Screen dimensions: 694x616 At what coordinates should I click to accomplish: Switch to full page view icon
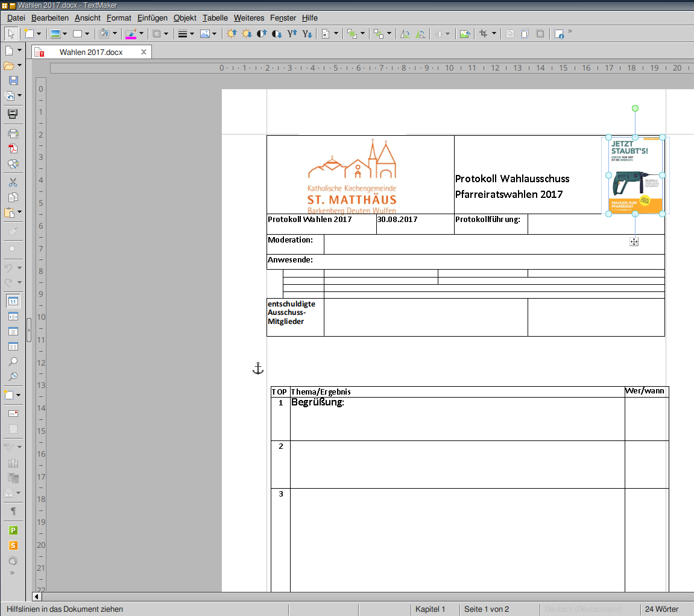point(13,331)
